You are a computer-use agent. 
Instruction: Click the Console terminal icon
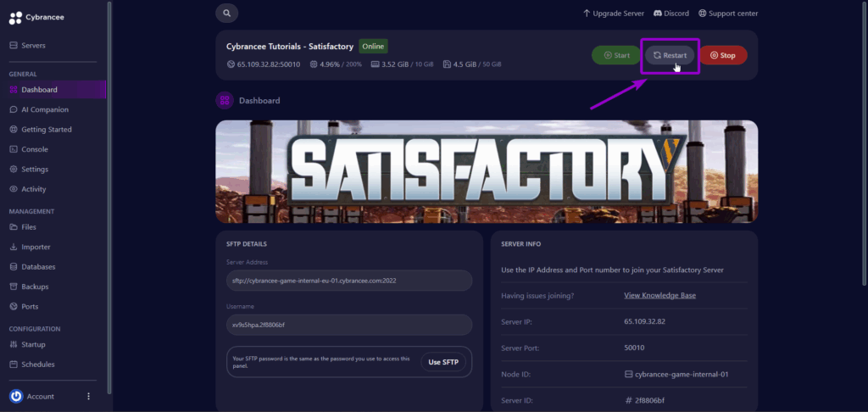click(x=14, y=149)
